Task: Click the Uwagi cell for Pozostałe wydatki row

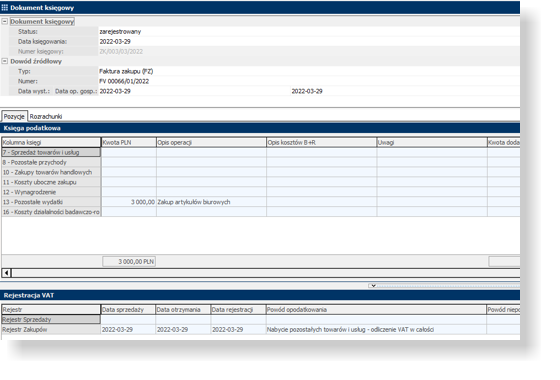Action: click(x=432, y=202)
